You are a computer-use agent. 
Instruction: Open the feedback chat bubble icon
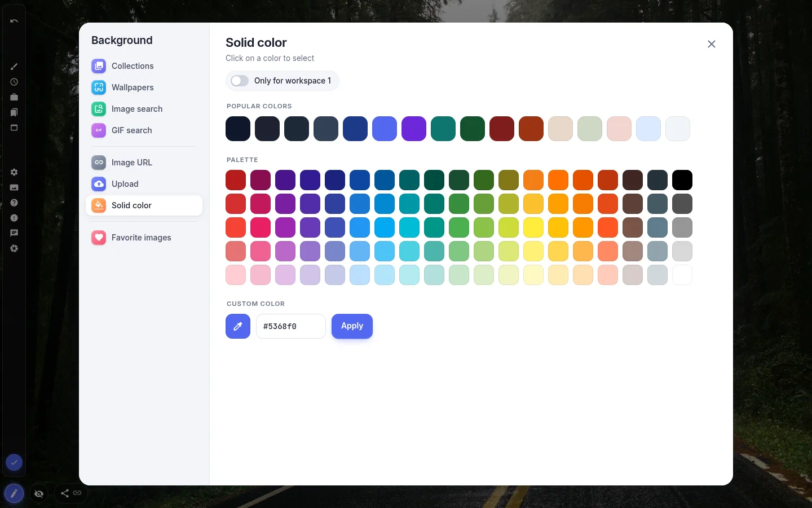point(14,233)
